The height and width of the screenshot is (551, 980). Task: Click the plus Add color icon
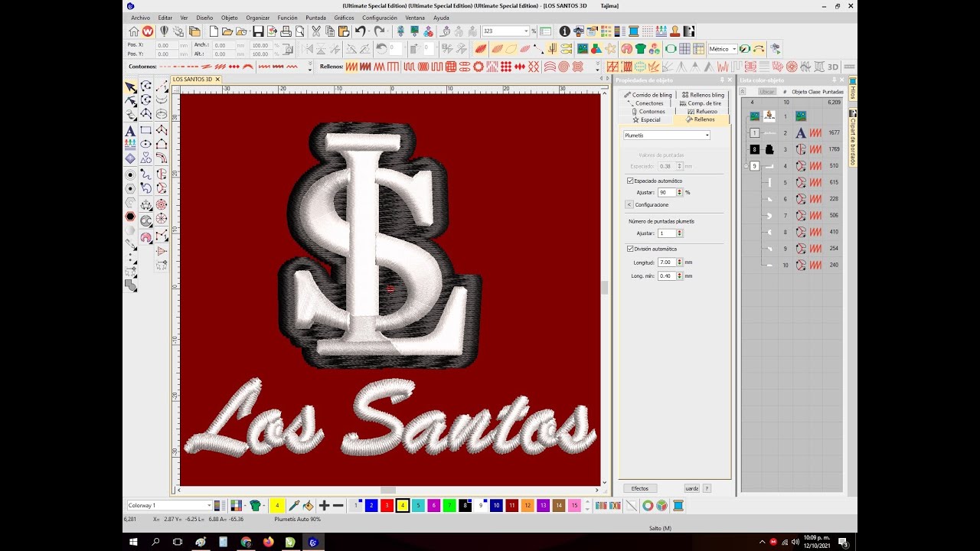click(x=324, y=506)
